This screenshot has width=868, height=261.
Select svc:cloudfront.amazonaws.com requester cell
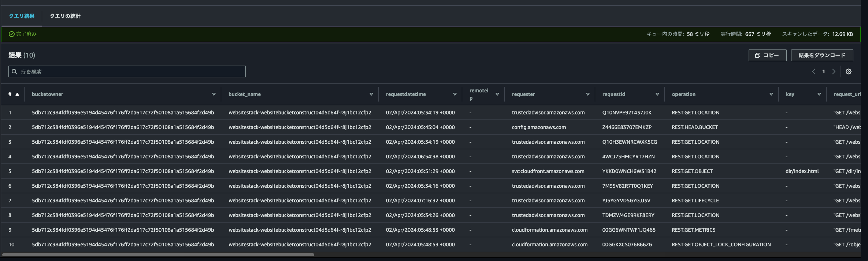548,171
